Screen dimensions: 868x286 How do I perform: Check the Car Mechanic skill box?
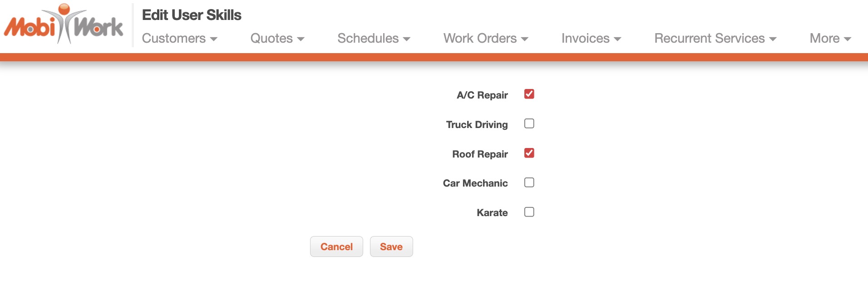pos(529,182)
